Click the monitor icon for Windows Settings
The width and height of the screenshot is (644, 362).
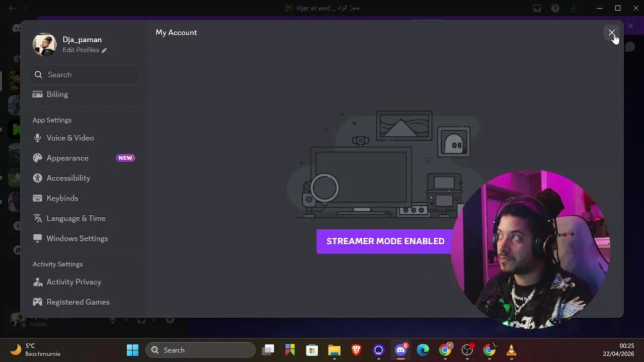(37, 238)
